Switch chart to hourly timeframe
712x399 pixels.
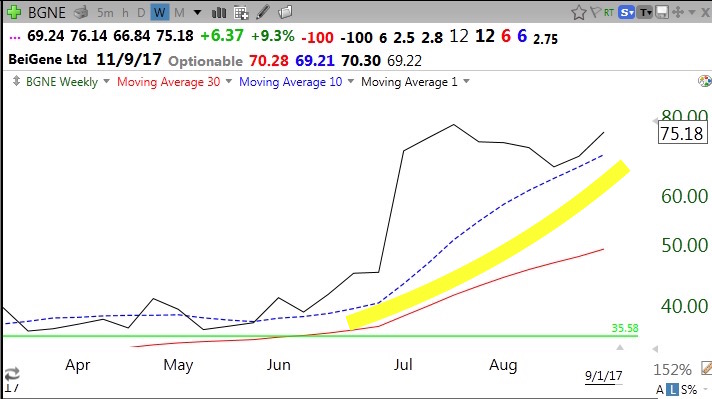pos(125,13)
